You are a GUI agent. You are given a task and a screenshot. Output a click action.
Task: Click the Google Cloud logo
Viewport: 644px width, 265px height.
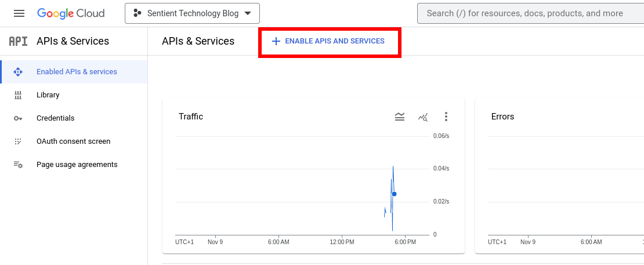(71, 13)
